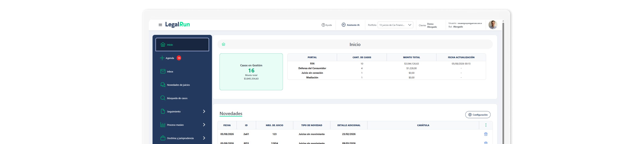Open the hamburger menu icon
644x144 pixels.
tap(160, 25)
